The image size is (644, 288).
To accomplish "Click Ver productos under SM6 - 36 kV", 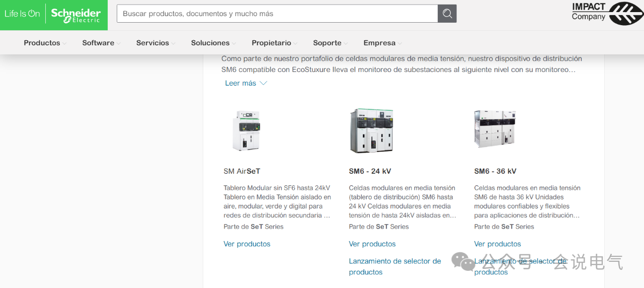I will tap(498, 244).
